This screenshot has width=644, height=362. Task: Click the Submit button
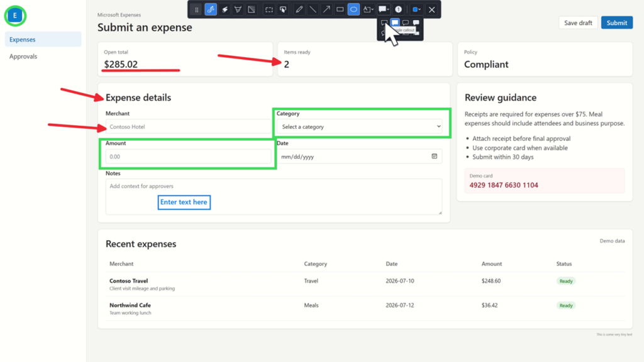click(616, 23)
